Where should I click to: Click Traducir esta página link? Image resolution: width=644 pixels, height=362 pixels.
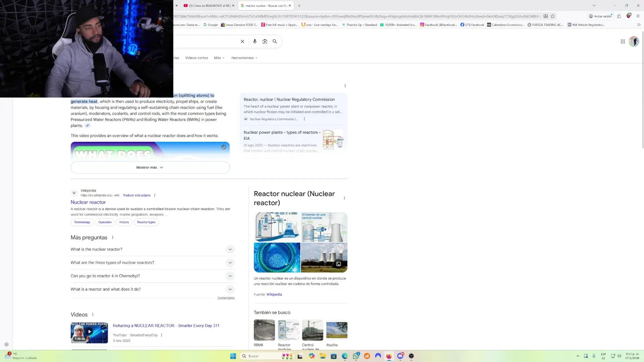pos(136,195)
